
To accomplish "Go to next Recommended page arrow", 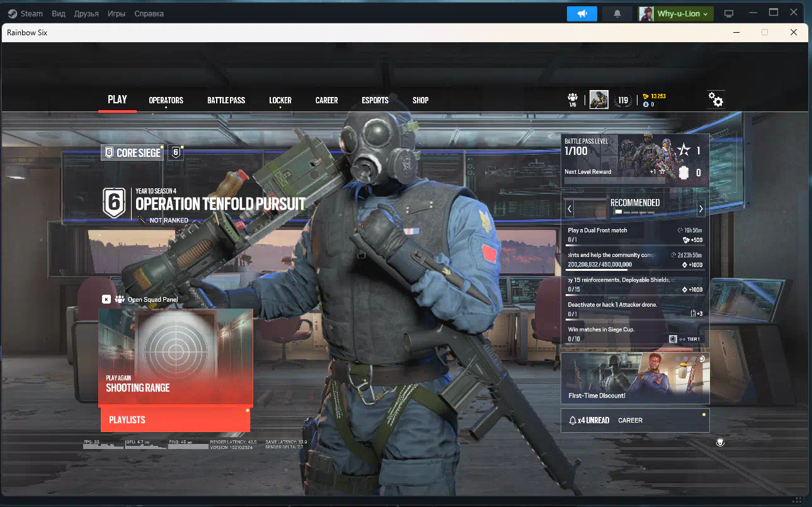I will 700,208.
